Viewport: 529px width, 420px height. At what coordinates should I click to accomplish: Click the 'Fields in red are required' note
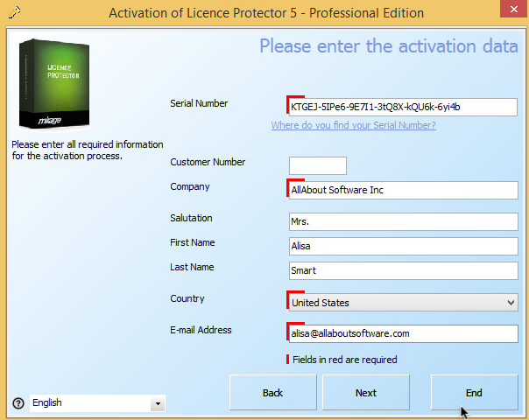click(x=344, y=360)
